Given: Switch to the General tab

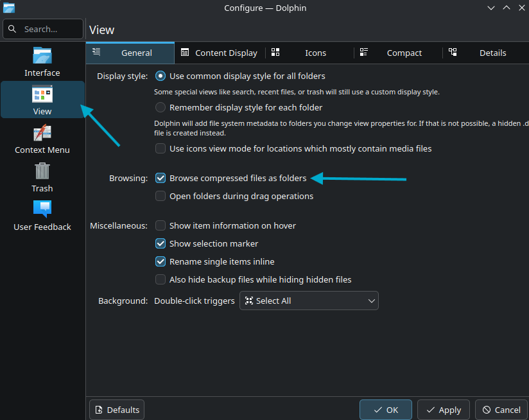Looking at the screenshot, I should pyautogui.click(x=130, y=53).
